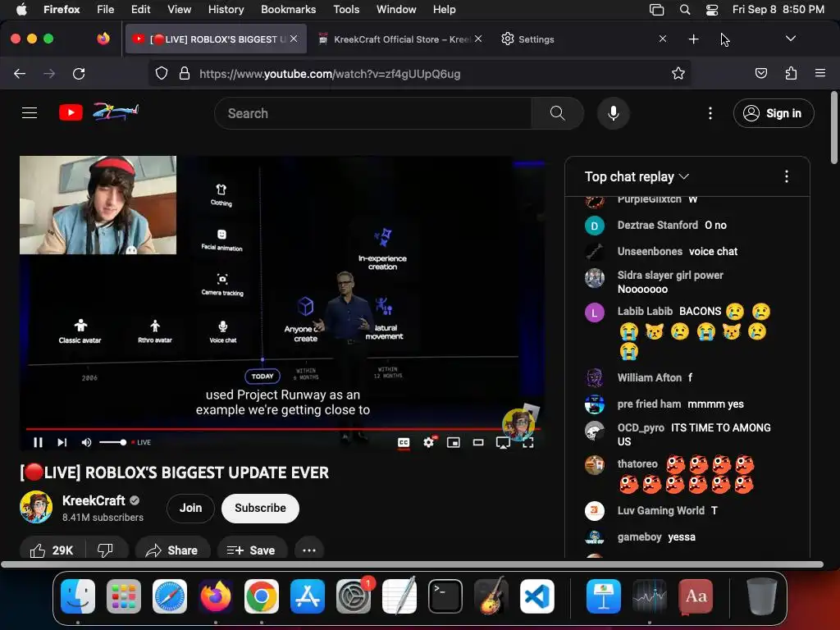Screen dimensions: 840x630
Task: Dislike this video
Action: [106, 550]
